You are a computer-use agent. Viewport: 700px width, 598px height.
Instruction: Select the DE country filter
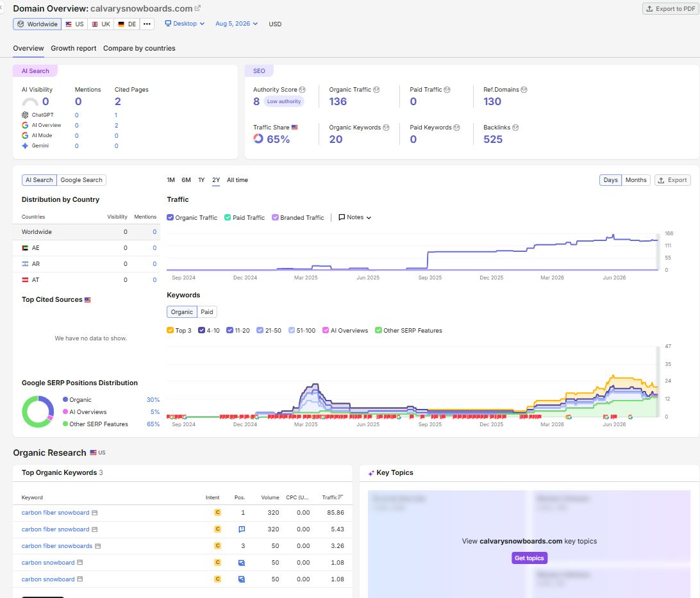click(x=127, y=24)
